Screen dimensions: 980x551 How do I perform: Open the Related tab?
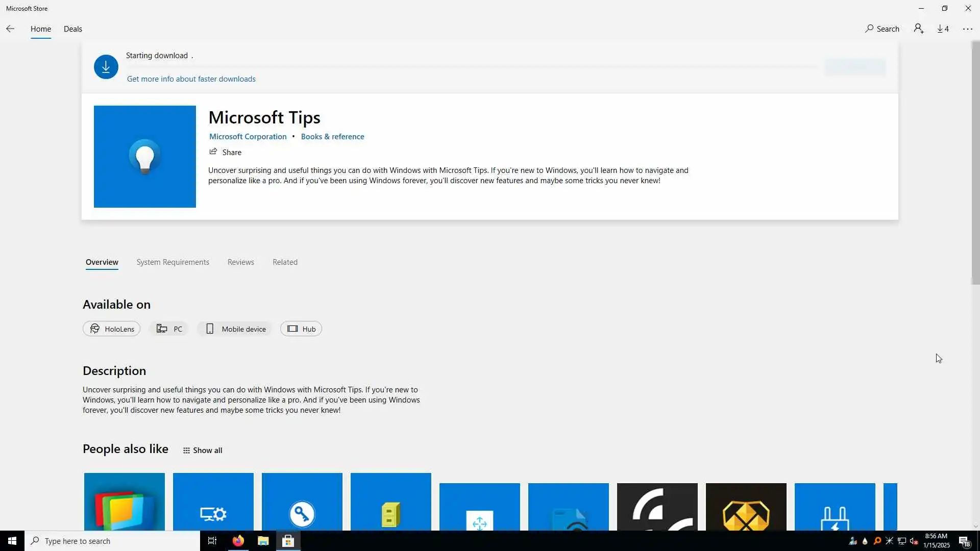pos(285,262)
